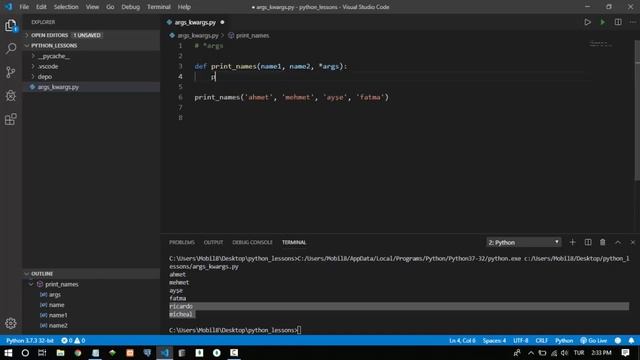Screen dimensions: 640x360
Task: Switch to the Problems panel tab
Action: tap(182, 242)
